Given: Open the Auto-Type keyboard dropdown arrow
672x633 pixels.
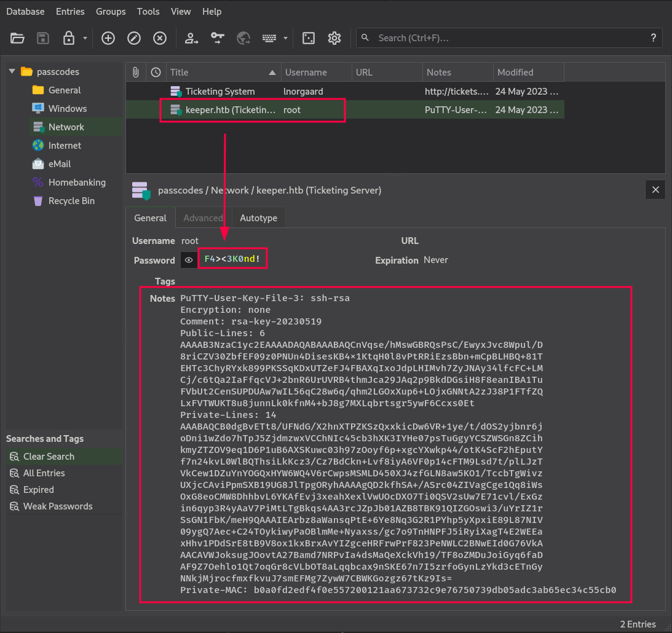Looking at the screenshot, I should tap(285, 38).
